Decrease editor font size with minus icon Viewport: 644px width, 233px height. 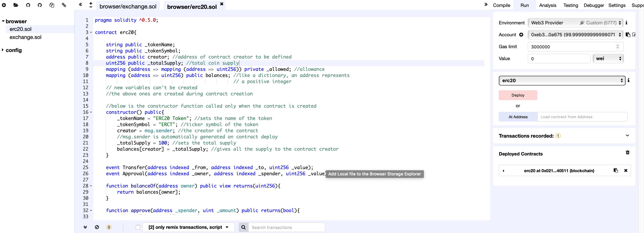[x=91, y=7]
